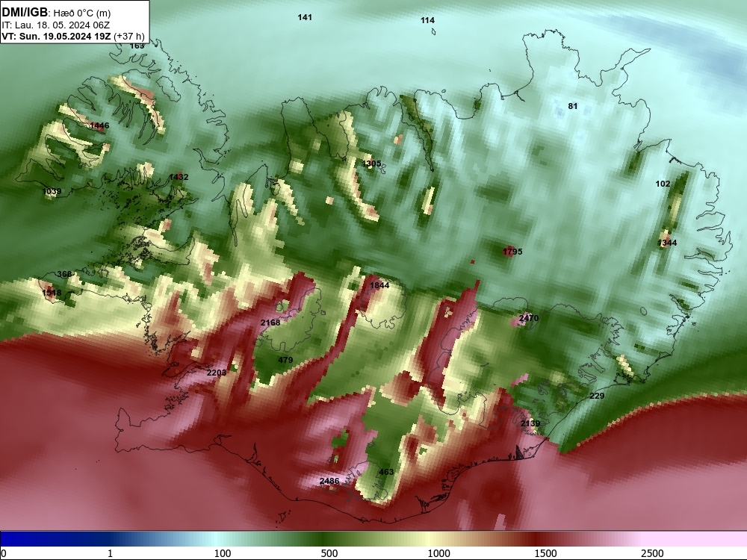The width and height of the screenshot is (747, 560).
Task: Click the map value 1518
Action: coord(52,293)
